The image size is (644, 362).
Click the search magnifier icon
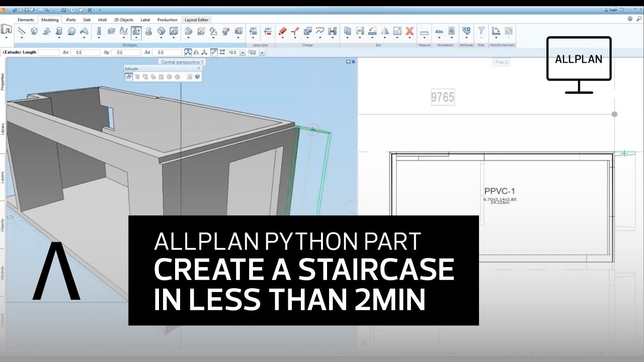639,19
